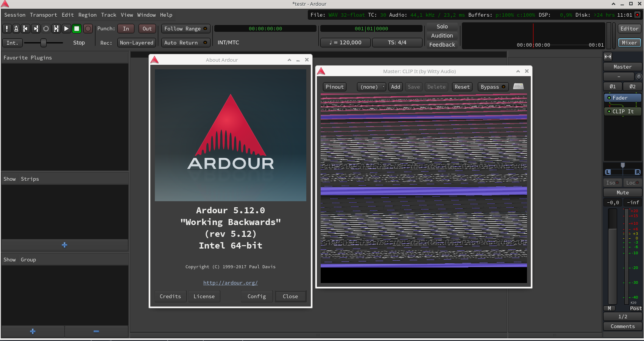The height and width of the screenshot is (341, 644).
Task: Click the Mixer window button
Action: pos(629,42)
